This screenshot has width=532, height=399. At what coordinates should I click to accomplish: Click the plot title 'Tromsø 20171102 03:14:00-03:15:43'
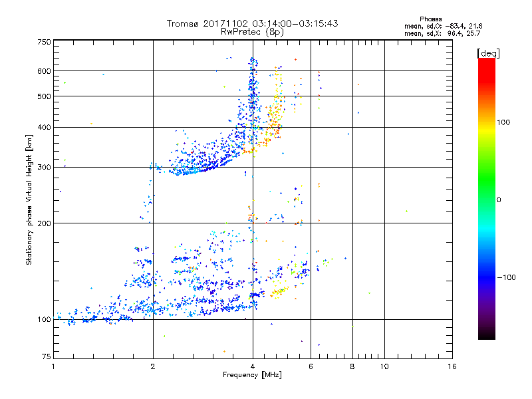pyautogui.click(x=252, y=23)
